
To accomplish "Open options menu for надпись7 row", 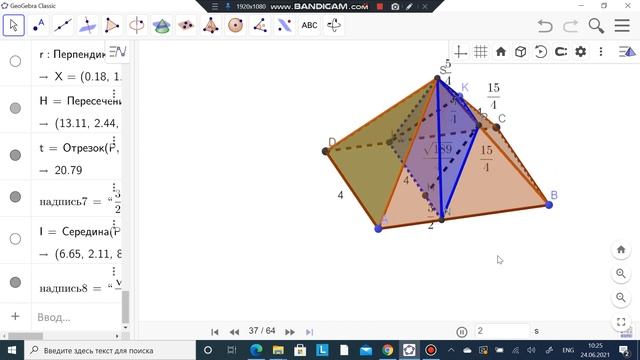I will pos(114,187).
